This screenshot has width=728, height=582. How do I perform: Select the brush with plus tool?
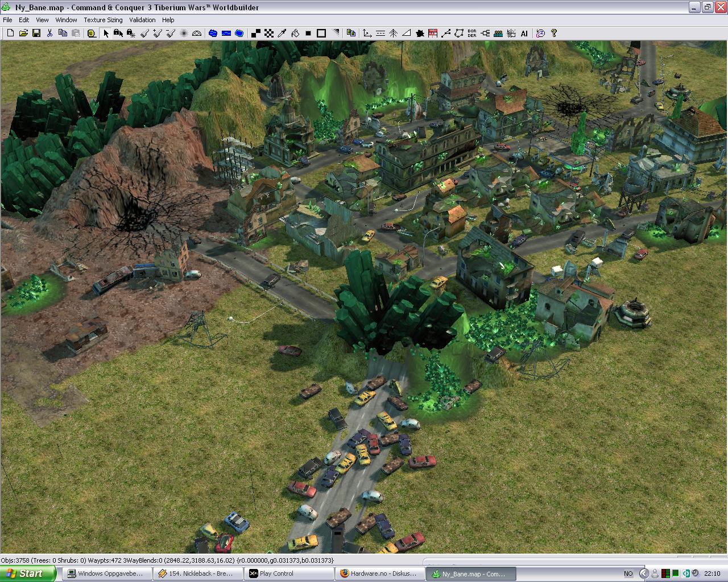point(157,33)
